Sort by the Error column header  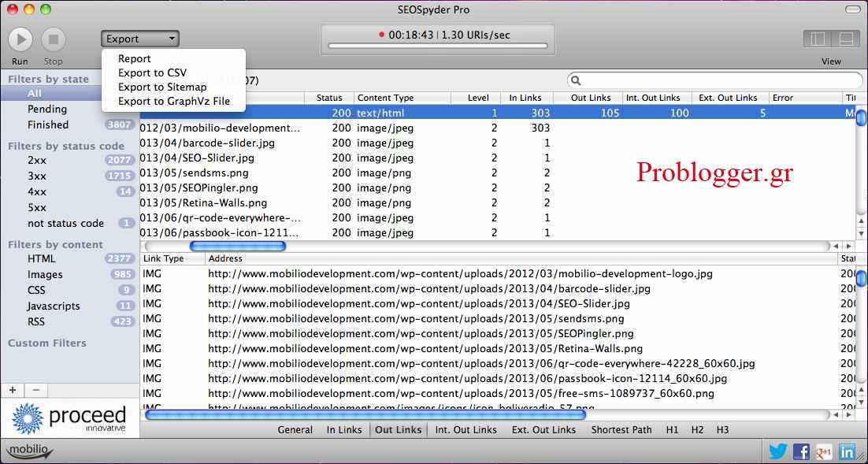coord(806,98)
